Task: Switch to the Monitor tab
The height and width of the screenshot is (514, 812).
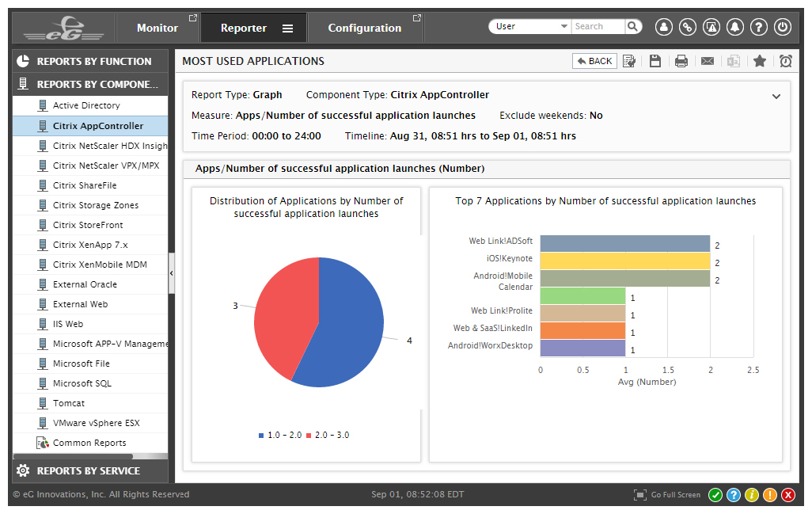Action: [157, 28]
